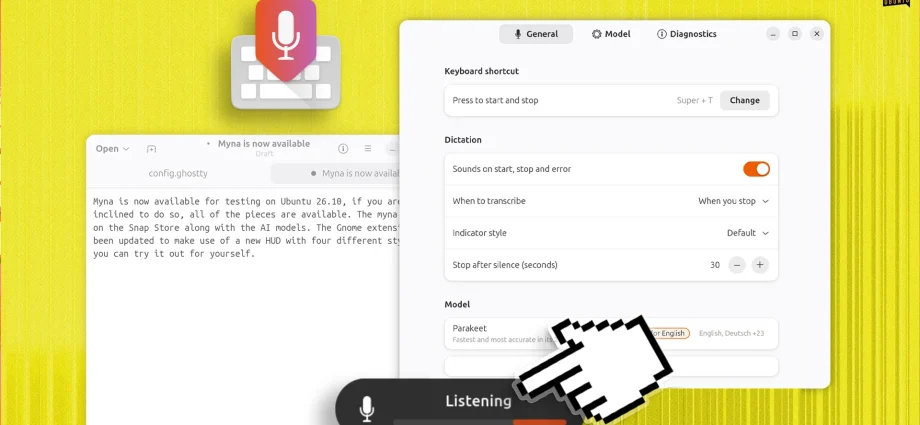This screenshot has height=425, width=920.
Task: Click the Super + T shortcut text
Action: coord(695,100)
